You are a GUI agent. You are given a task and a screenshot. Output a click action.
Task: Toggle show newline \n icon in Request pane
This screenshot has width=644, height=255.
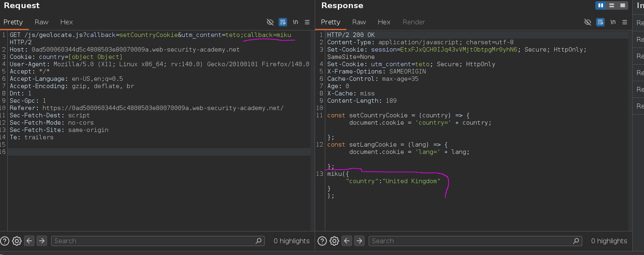pyautogui.click(x=295, y=22)
